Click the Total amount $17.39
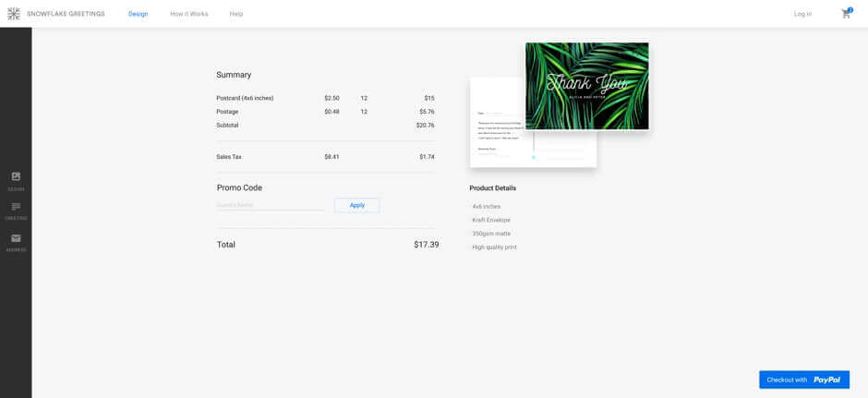Screen dimensions: 868x398 [x=426, y=245]
